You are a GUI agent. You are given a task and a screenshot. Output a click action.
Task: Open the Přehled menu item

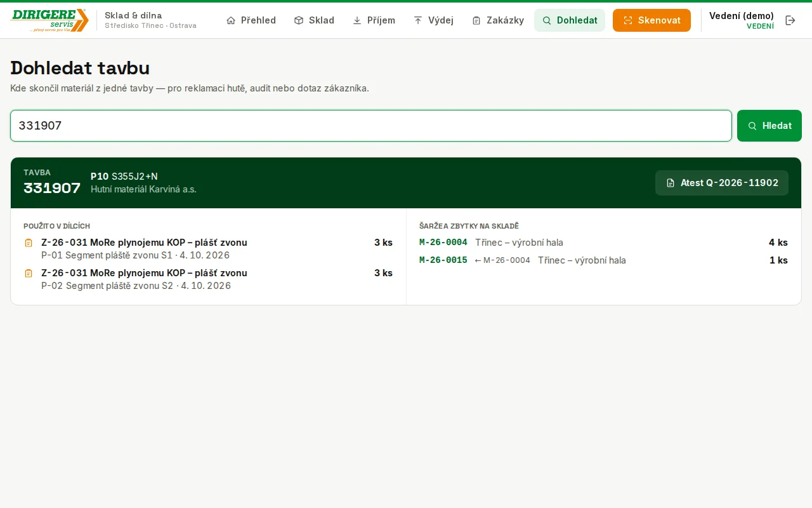point(251,20)
